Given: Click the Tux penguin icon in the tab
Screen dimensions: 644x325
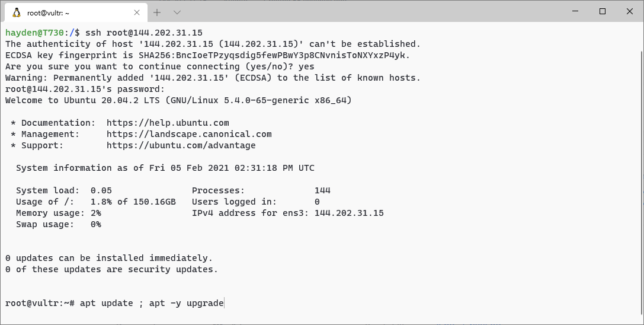Looking at the screenshot, I should [x=17, y=13].
